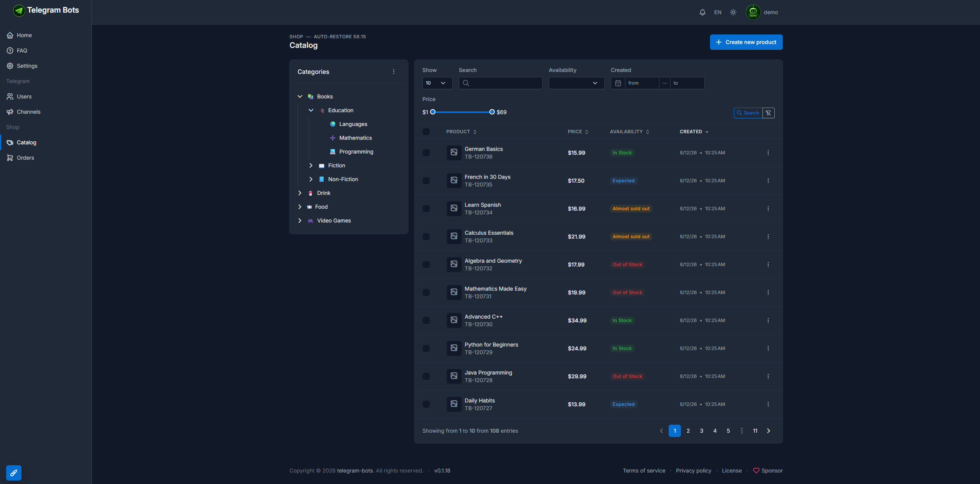Click the image placeholder of German Basics
The width and height of the screenshot is (980, 484).
(x=454, y=152)
